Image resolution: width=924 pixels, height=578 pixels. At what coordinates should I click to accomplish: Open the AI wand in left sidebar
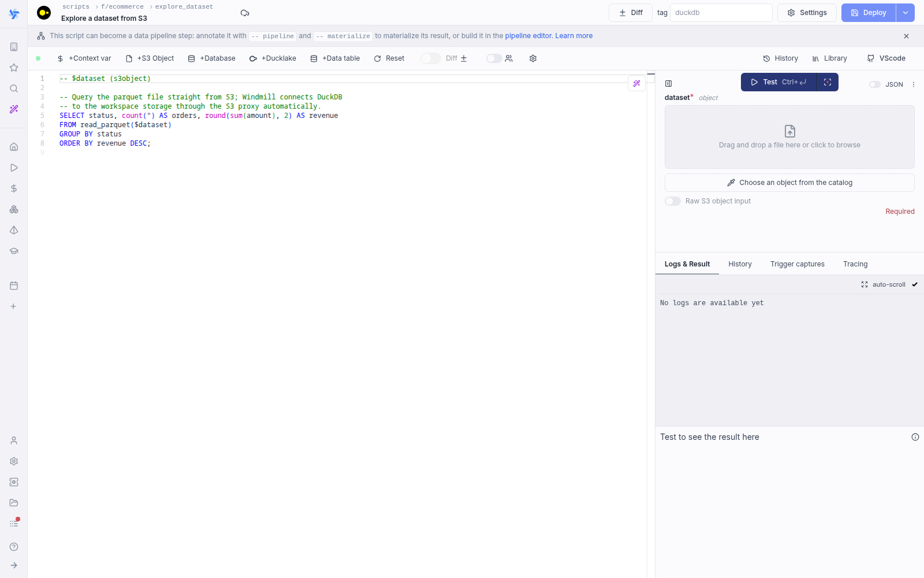(14, 109)
